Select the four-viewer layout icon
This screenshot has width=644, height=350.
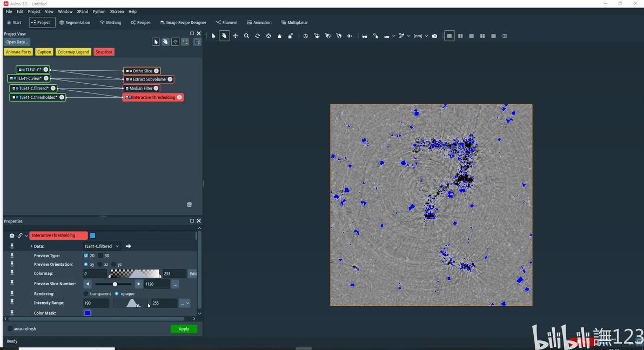482,36
